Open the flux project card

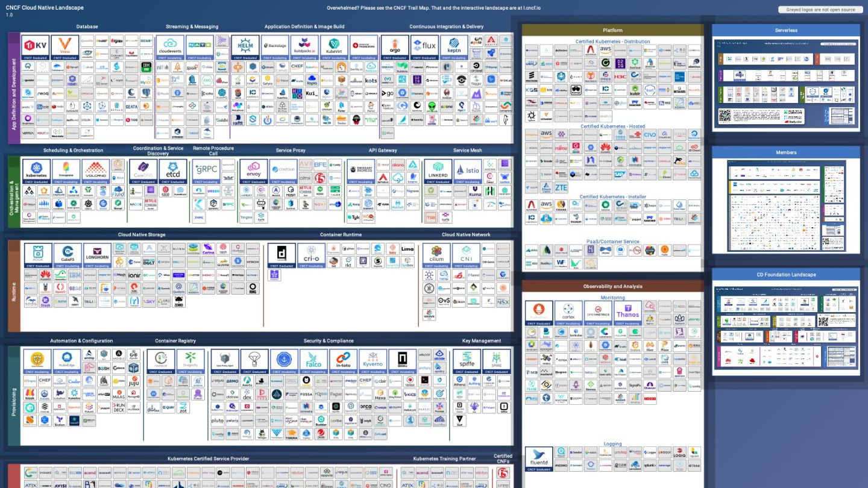point(424,48)
